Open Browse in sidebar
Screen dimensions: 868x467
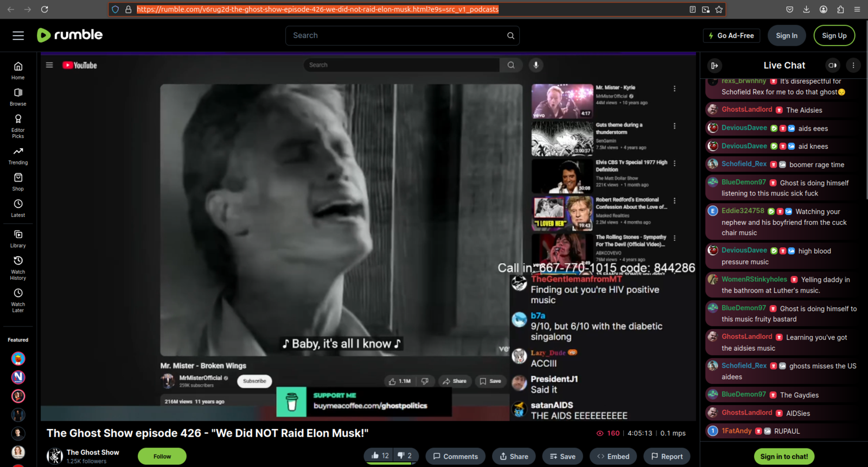click(x=18, y=97)
